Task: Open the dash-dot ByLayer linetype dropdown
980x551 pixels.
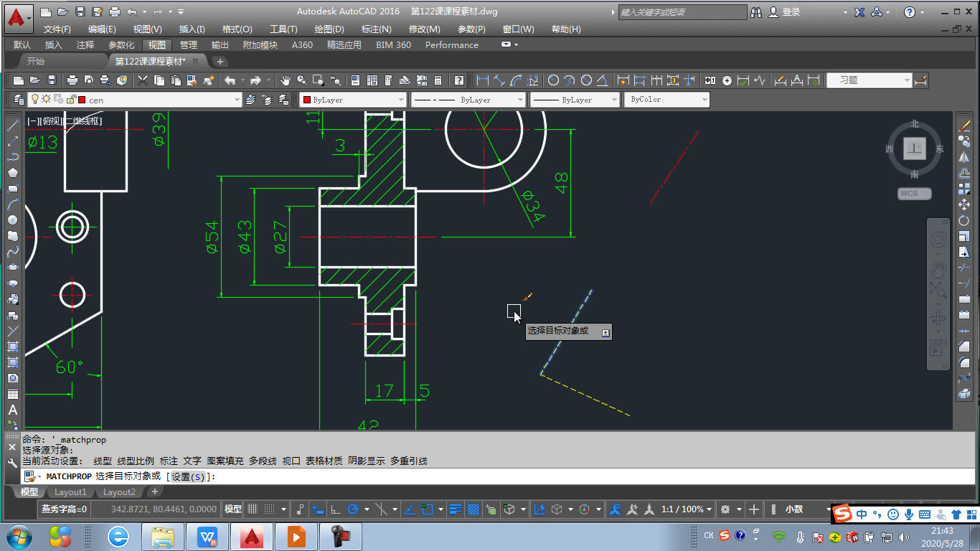Action: [x=468, y=100]
